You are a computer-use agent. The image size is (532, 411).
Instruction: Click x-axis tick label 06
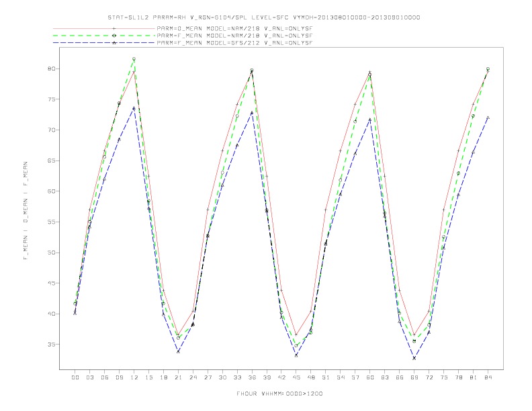105,377
